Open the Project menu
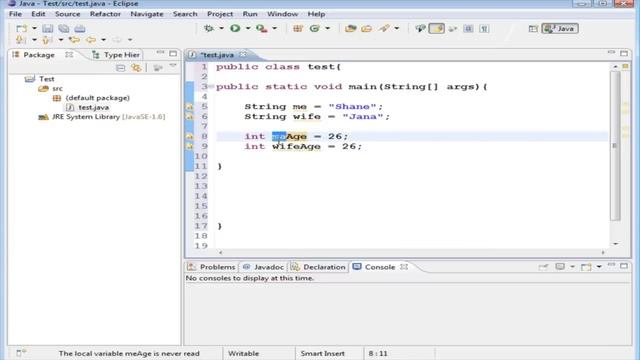Image resolution: width=640 pixels, height=360 pixels. [220, 14]
